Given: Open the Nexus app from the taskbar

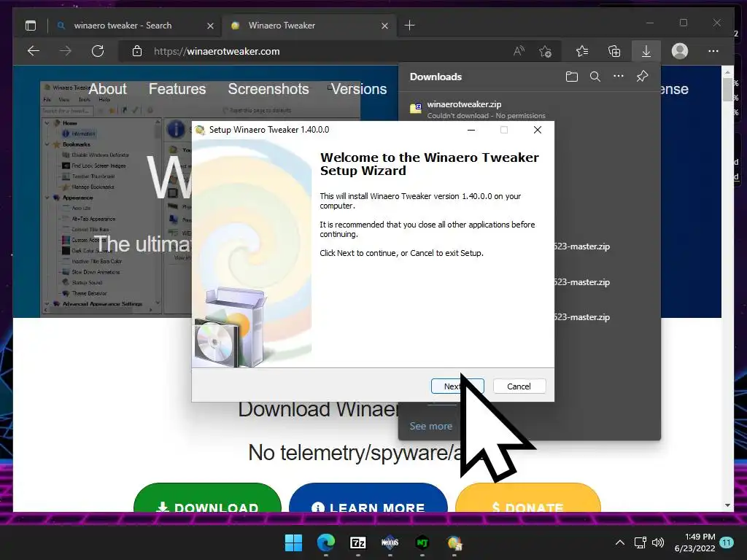Looking at the screenshot, I should coord(390,542).
